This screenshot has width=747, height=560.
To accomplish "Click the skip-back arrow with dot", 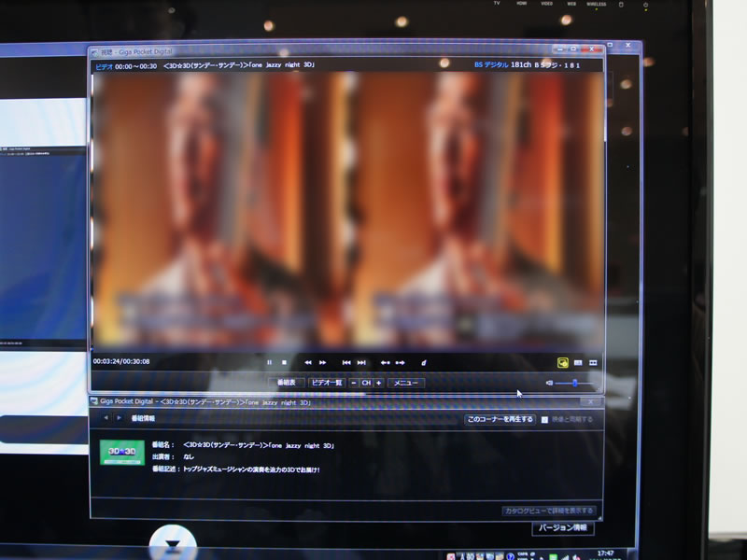I will pos(385,363).
